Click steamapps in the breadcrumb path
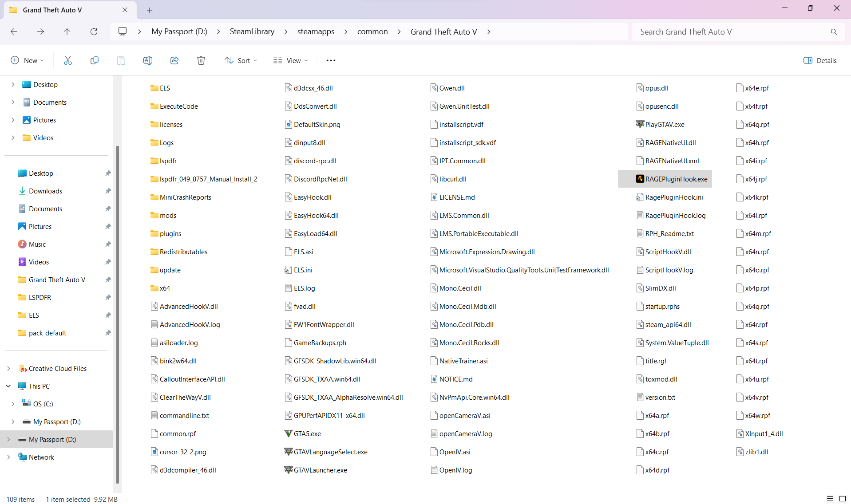The width and height of the screenshot is (851, 504). coord(316,31)
